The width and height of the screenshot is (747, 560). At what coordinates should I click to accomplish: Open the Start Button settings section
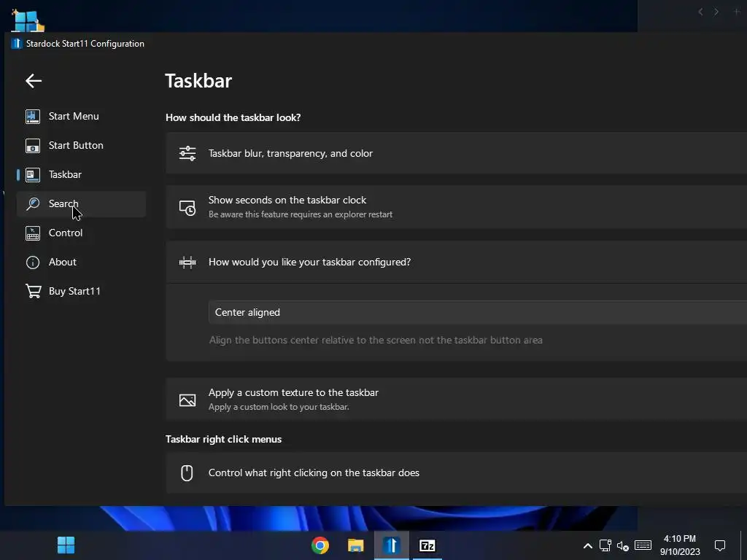pos(82,145)
